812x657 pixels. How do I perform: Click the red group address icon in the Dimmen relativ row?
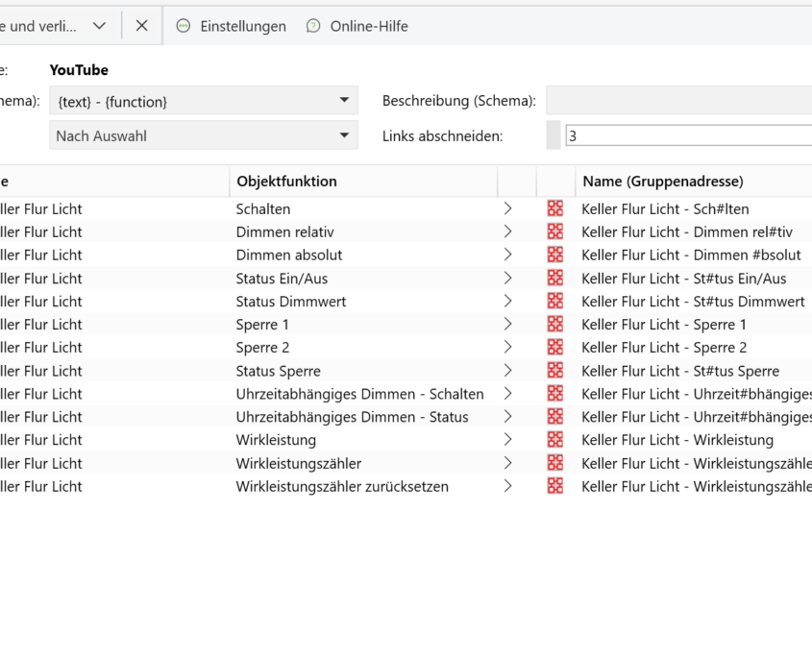[x=555, y=231]
